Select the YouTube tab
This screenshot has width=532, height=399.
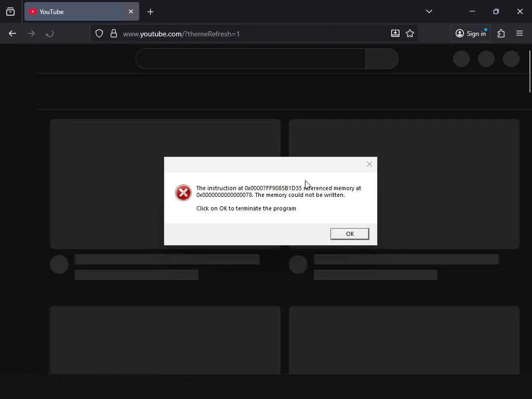tap(82, 11)
